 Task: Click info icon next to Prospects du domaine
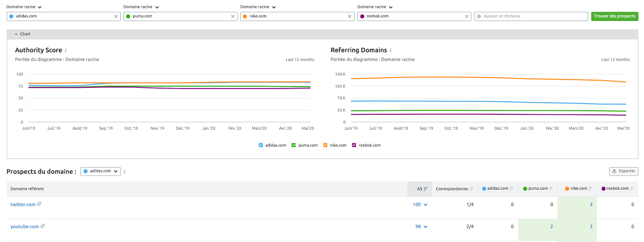(x=125, y=172)
